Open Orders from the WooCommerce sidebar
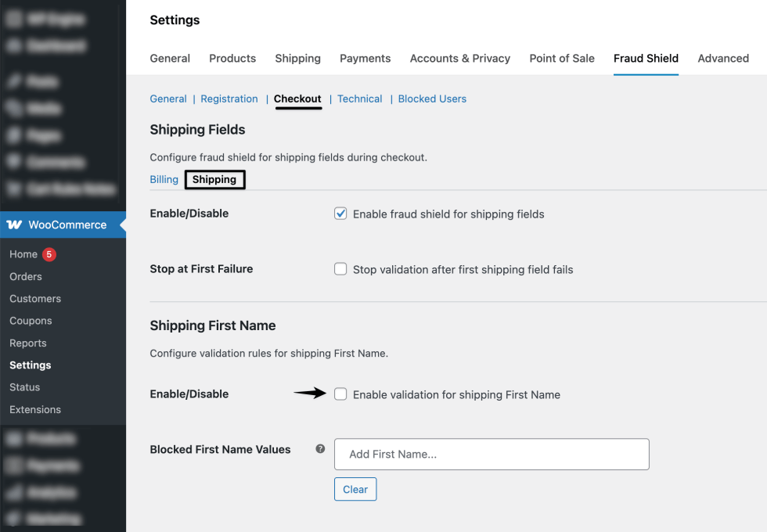Image resolution: width=767 pixels, height=532 pixels. [x=26, y=276]
